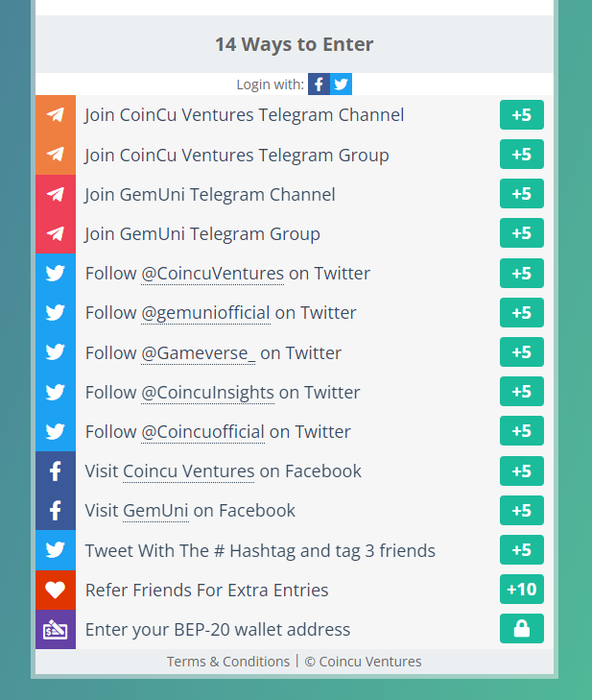This screenshot has height=700, width=592.
Task: Expand Tweet With The # Hashtag entry
Action: coord(260,551)
